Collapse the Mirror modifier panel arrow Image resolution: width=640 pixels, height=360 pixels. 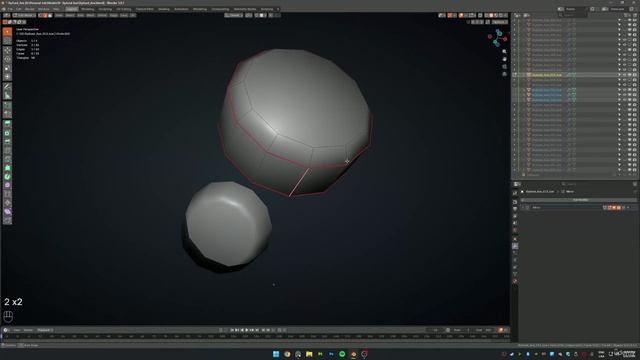point(523,208)
